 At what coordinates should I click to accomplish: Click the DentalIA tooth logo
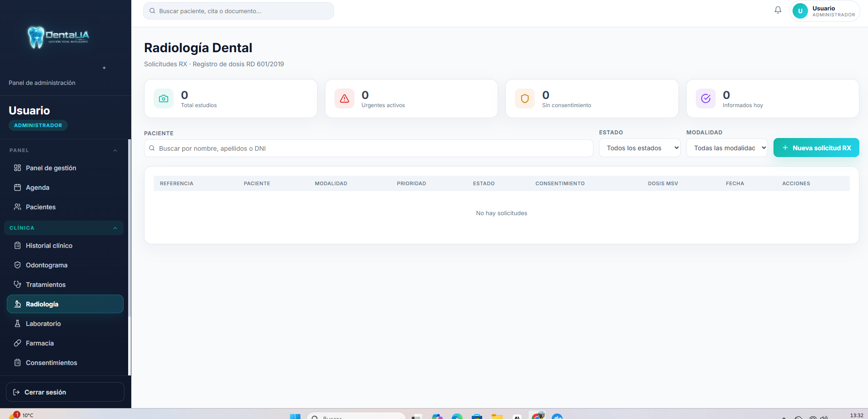36,37
